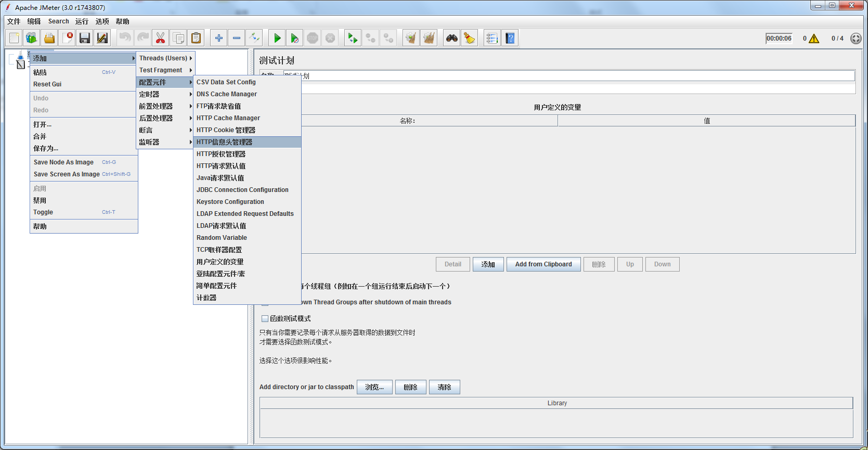Click the Copy toolbar icon

click(x=178, y=38)
